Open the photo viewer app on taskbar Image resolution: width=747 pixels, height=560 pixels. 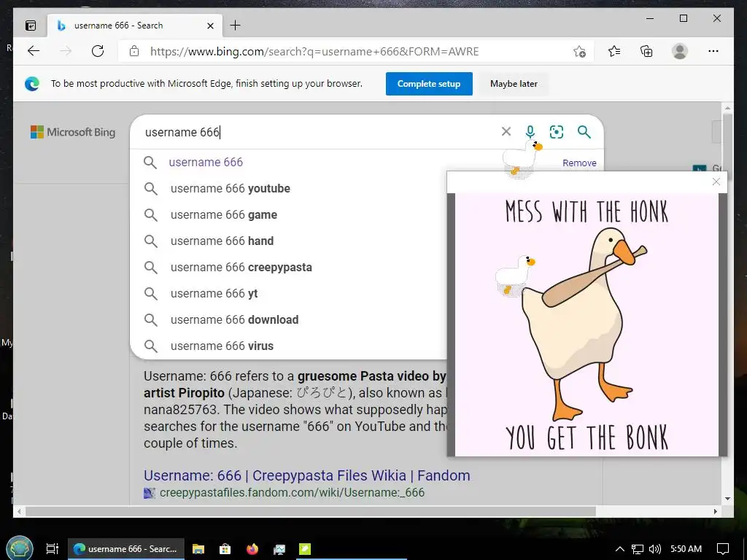coord(279,549)
